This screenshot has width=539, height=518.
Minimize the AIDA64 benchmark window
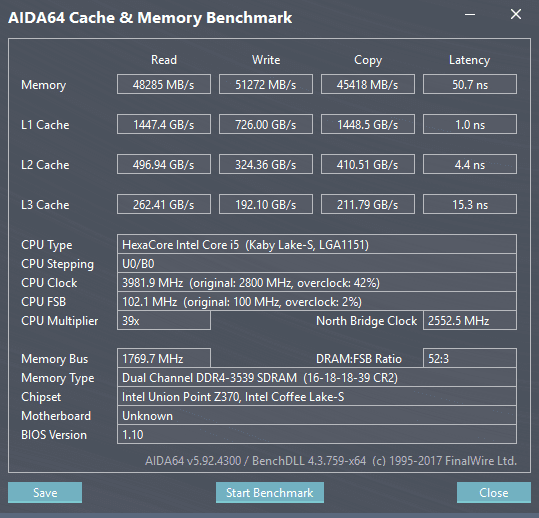(470, 14)
